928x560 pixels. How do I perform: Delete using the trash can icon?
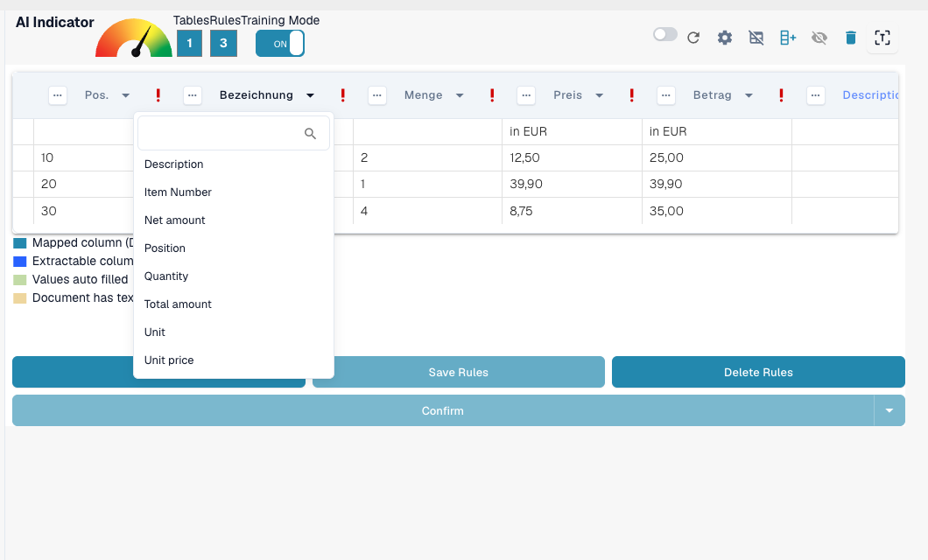(x=851, y=38)
